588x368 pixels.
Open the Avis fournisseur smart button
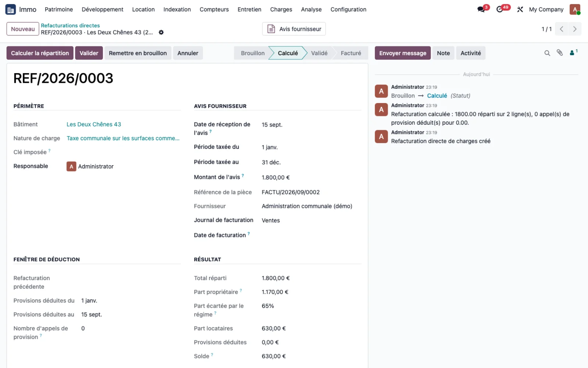(x=294, y=29)
